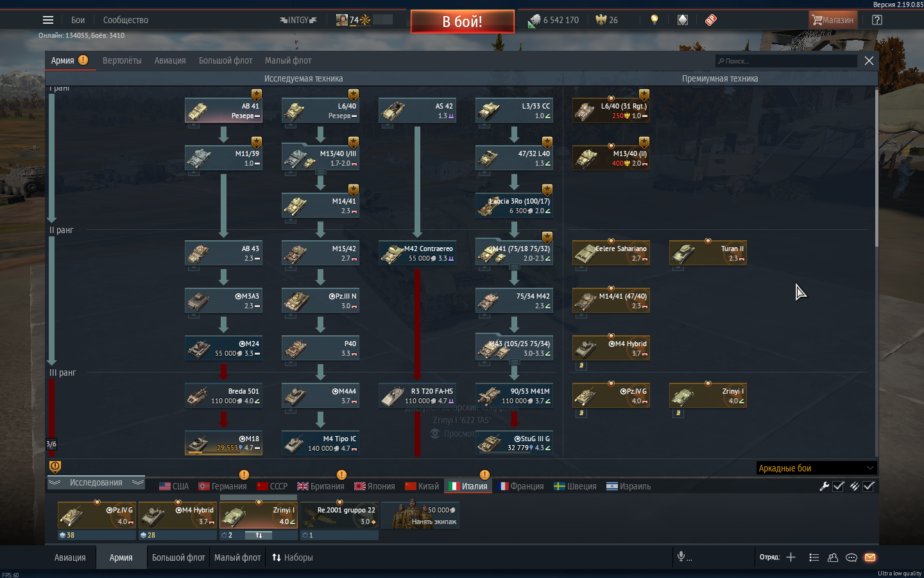Select the Швеция country tab
Screen dimensions: 924x578
pos(575,486)
